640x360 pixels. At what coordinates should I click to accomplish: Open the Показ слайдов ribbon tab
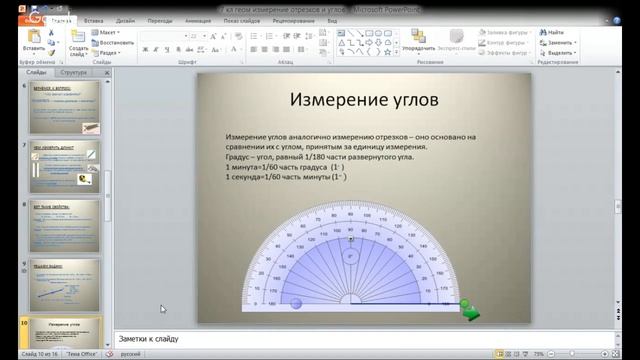click(x=242, y=21)
